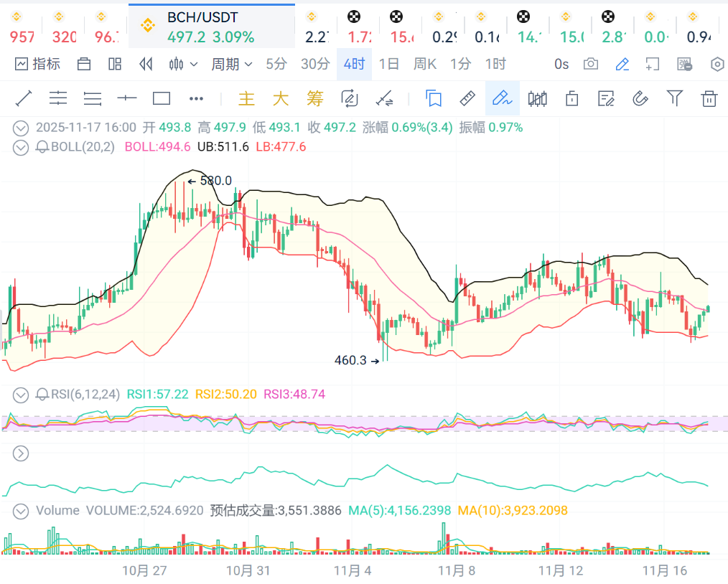Toggle the 筹 chip distribution indicator
728x584 pixels.
tap(314, 98)
